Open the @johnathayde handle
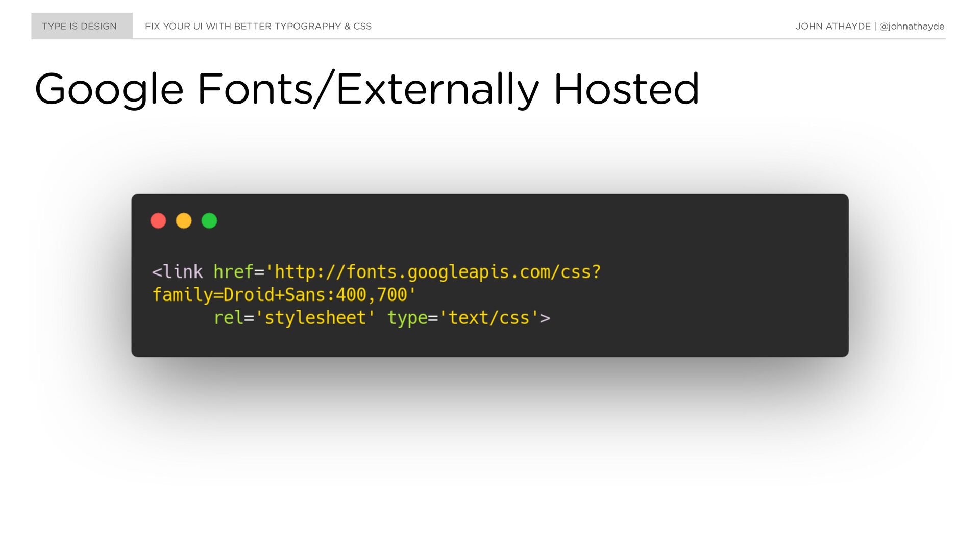The height and width of the screenshot is (551, 980). coord(912,26)
